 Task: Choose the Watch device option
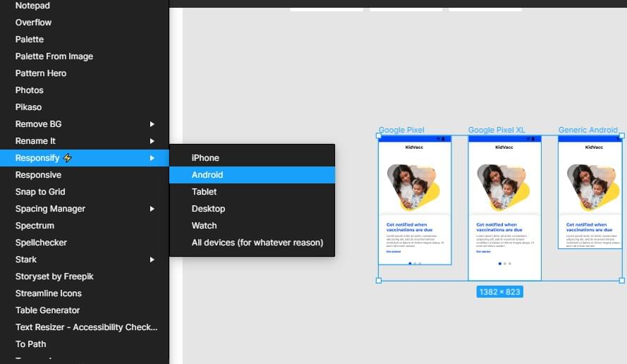[204, 226]
